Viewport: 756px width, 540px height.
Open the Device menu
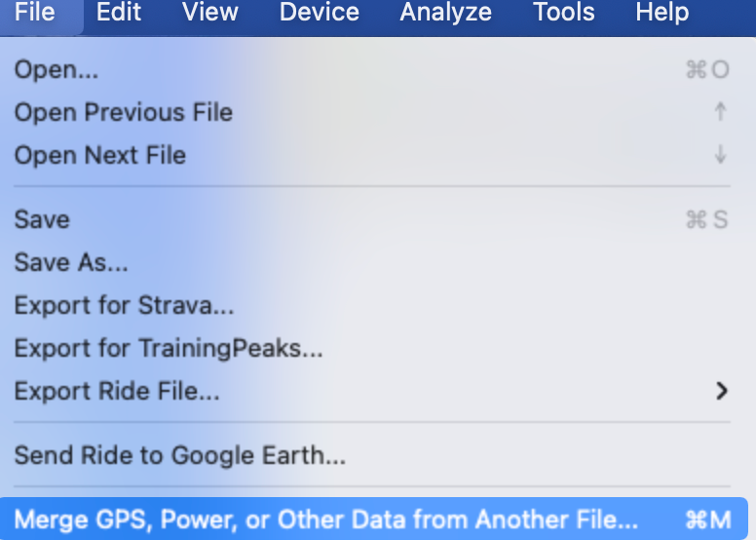[319, 14]
